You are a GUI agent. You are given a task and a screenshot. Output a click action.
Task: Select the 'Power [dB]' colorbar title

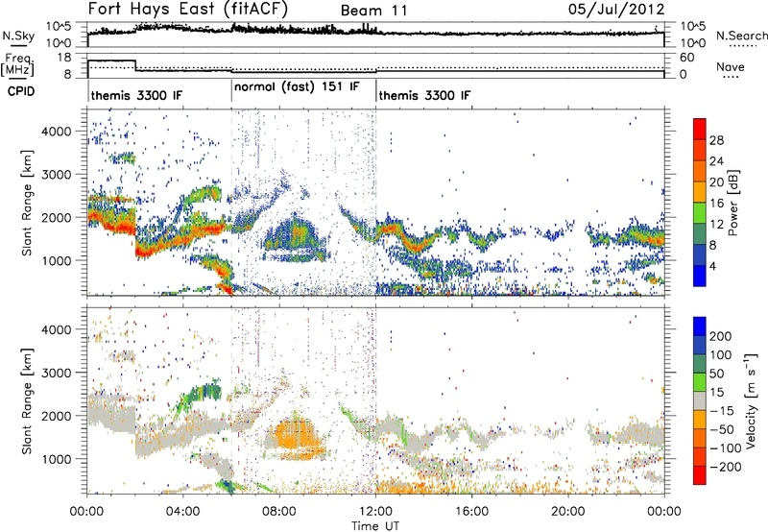tap(732, 203)
